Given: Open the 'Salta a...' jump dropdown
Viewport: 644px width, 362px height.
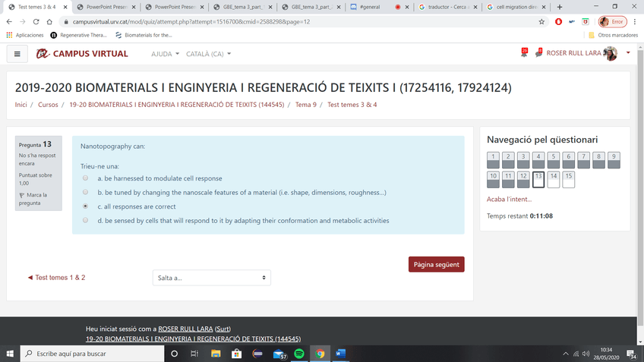Looking at the screenshot, I should coord(211,278).
